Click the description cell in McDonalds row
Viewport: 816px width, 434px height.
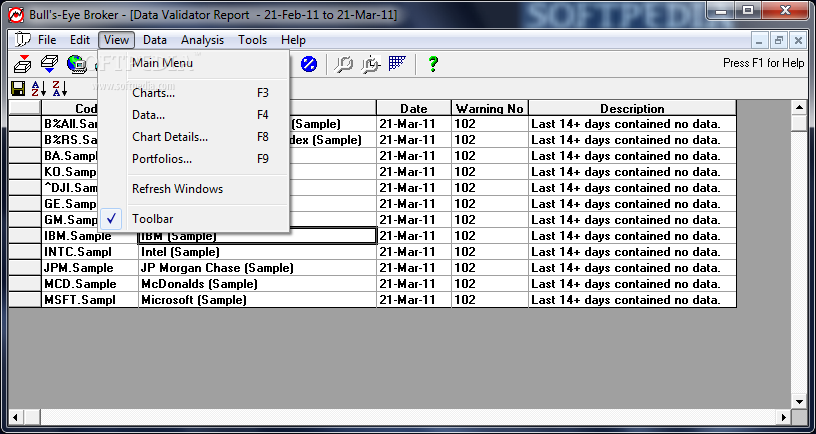632,284
